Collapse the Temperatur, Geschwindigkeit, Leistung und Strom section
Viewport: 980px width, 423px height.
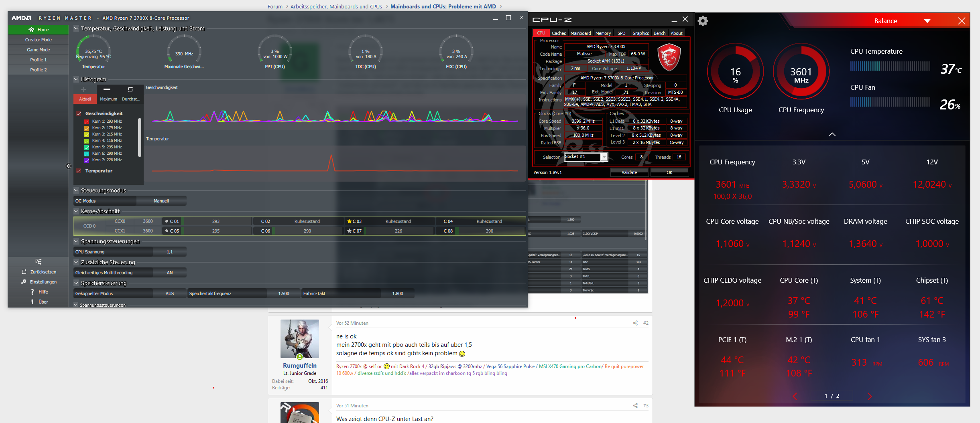(76, 28)
